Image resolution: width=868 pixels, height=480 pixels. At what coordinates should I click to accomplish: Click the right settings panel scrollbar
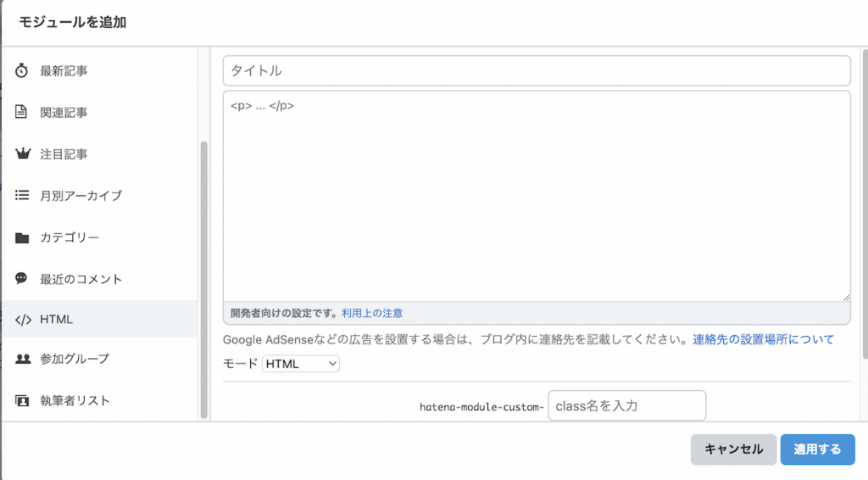pyautogui.click(x=865, y=204)
